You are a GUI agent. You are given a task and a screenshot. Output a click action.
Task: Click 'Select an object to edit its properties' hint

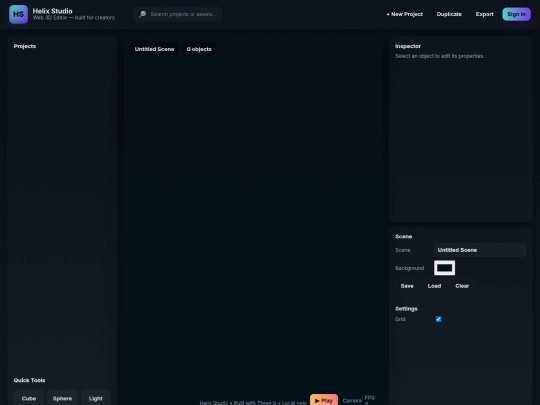(439, 56)
